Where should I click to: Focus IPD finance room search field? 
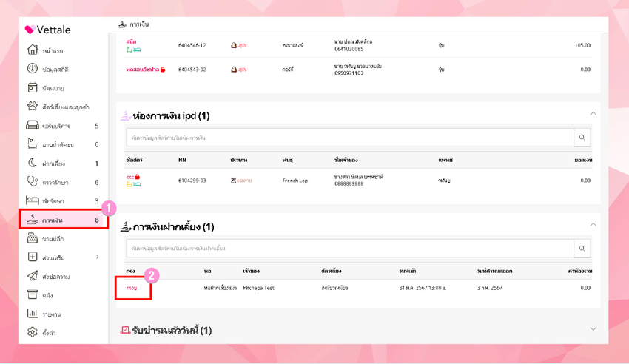point(350,138)
